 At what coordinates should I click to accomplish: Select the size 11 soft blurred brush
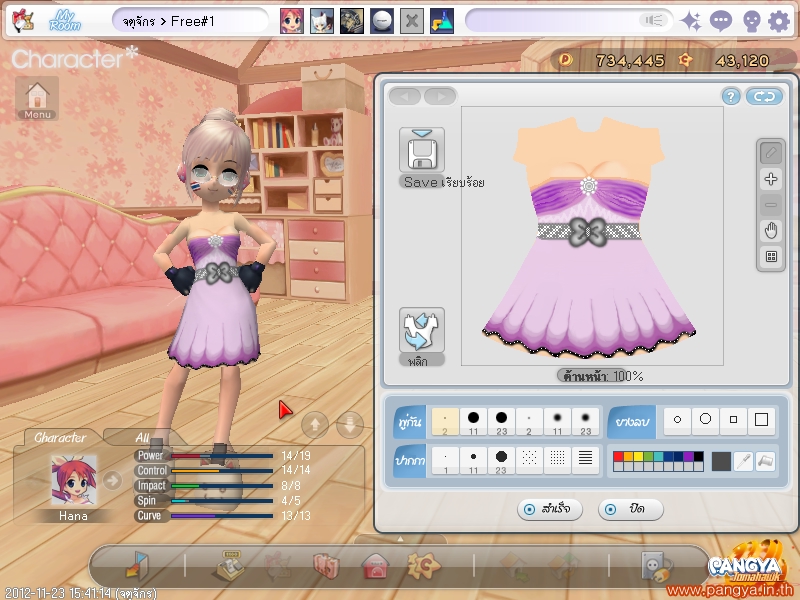[557, 422]
